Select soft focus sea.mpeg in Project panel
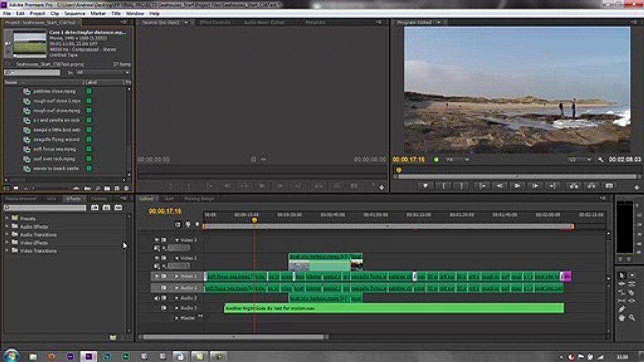The image size is (644, 362). pos(55,149)
